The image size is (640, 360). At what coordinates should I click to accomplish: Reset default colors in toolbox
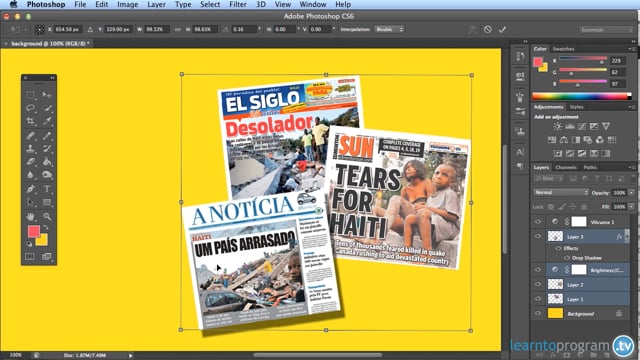click(29, 244)
